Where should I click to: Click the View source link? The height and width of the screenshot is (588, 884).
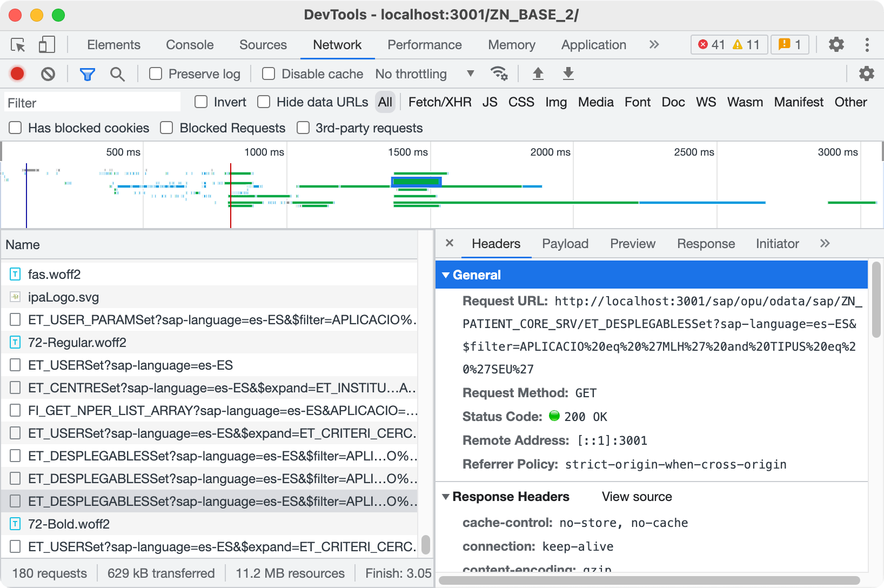tap(637, 497)
